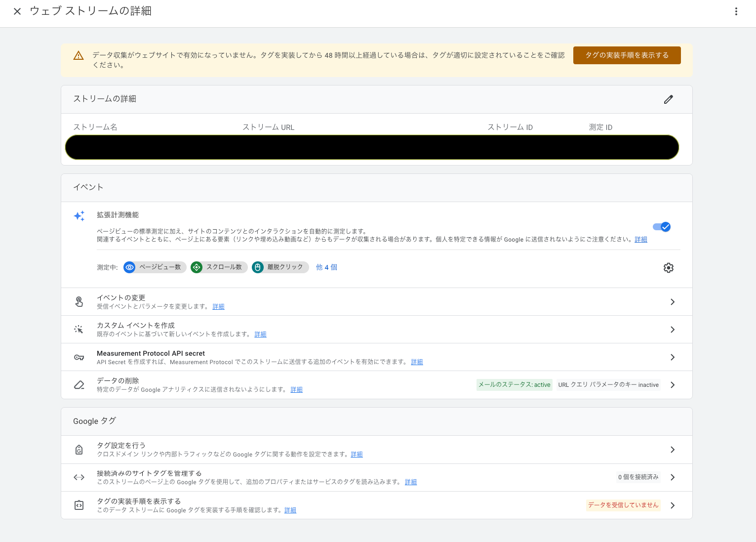Click the sparkle icon beside 拡張計測機能

tap(79, 216)
